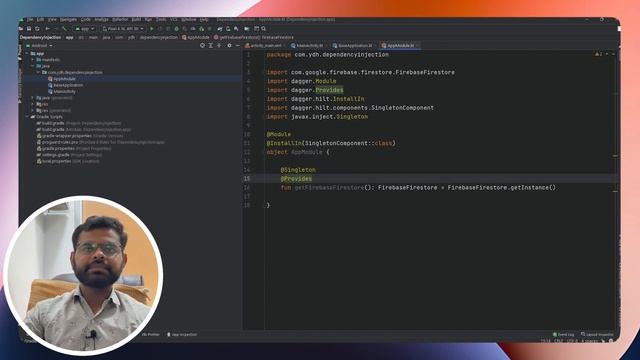Image resolution: width=640 pixels, height=360 pixels.
Task: Click the Device Manager toolbar icon
Action: [228, 29]
